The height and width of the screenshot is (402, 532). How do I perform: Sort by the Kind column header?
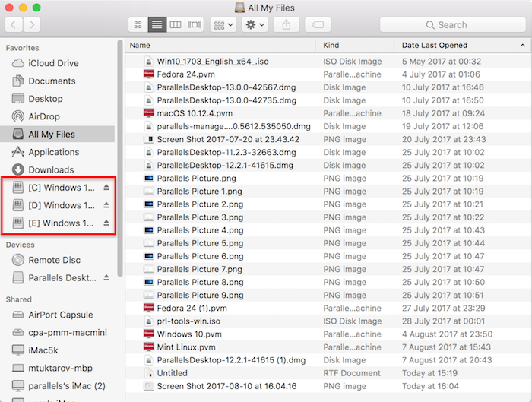point(355,45)
